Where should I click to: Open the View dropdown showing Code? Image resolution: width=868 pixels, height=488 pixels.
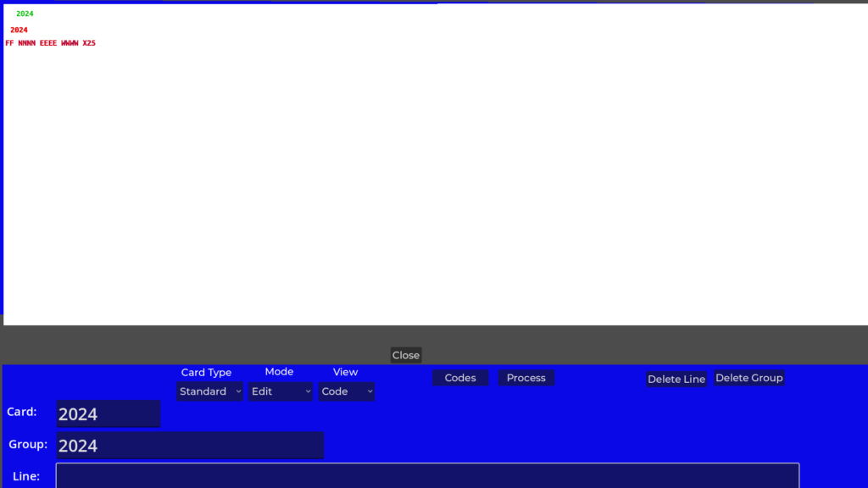pos(346,391)
